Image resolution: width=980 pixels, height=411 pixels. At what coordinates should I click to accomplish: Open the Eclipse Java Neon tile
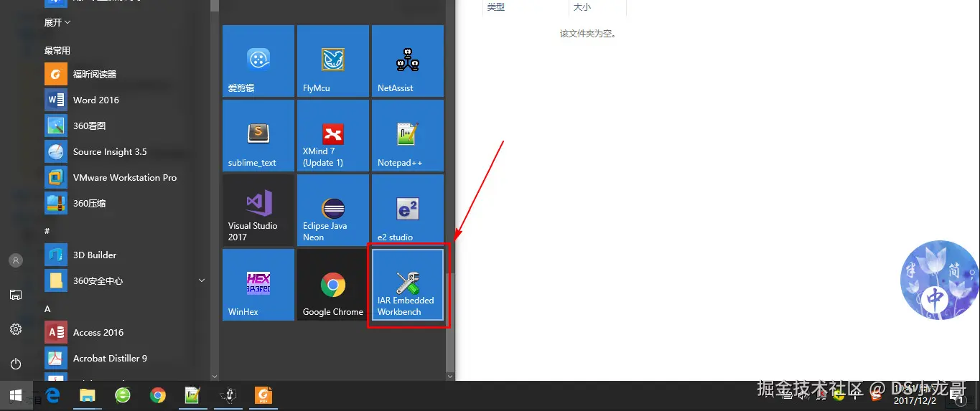pyautogui.click(x=333, y=210)
